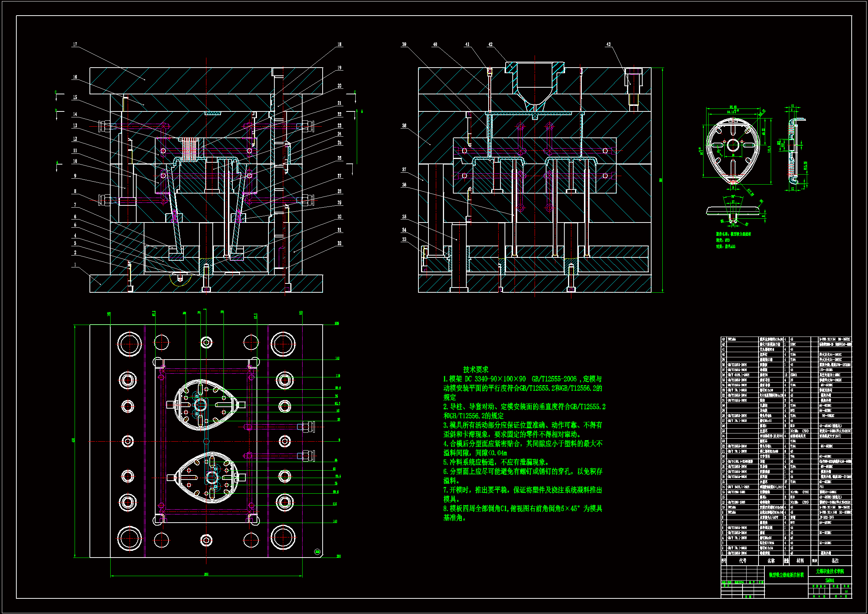Screen dimensions: 868x614
Task: Click part callout number 43 label
Action: coord(608,44)
